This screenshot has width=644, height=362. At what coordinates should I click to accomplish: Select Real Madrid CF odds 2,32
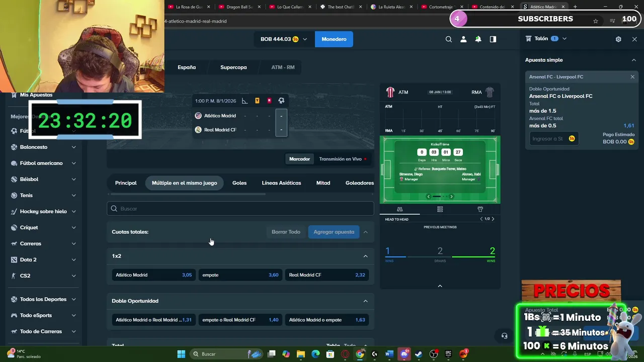327,275
